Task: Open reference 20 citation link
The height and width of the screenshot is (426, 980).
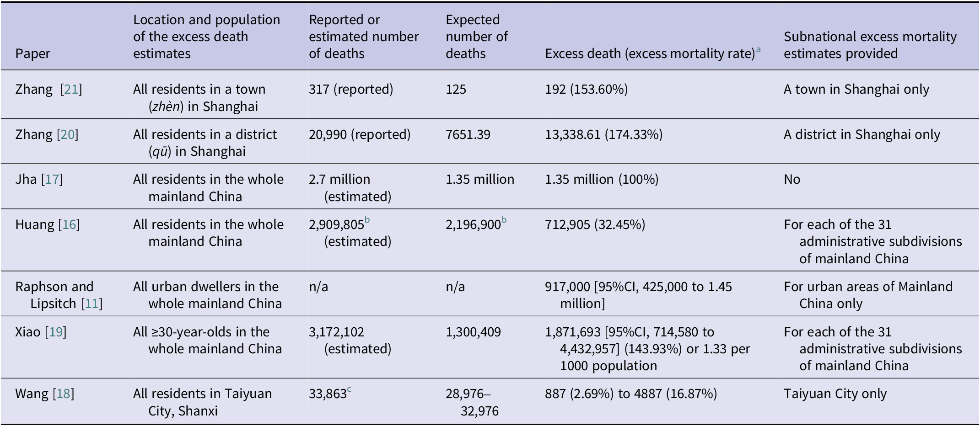Action: (67, 134)
